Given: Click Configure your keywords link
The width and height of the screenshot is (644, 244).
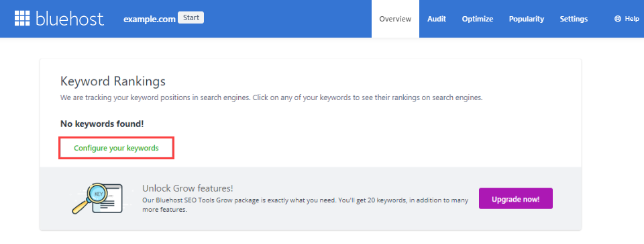Looking at the screenshot, I should 116,148.
